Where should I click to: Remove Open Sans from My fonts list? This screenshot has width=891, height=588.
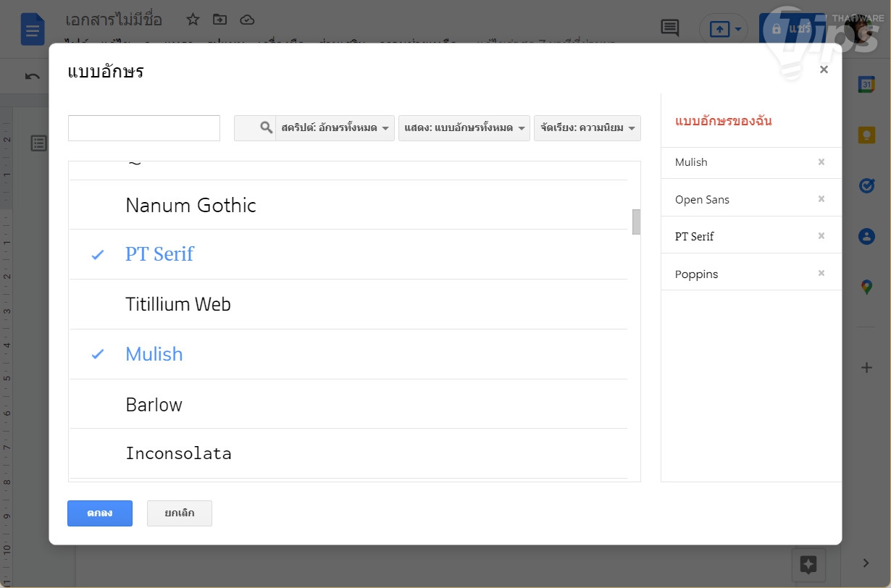point(821,199)
